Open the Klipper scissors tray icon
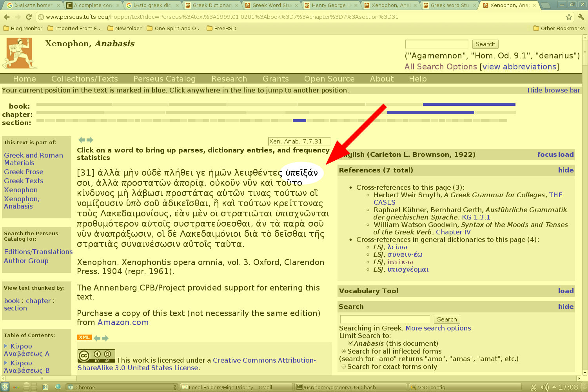This screenshot has width=588, height=392. coord(534,387)
